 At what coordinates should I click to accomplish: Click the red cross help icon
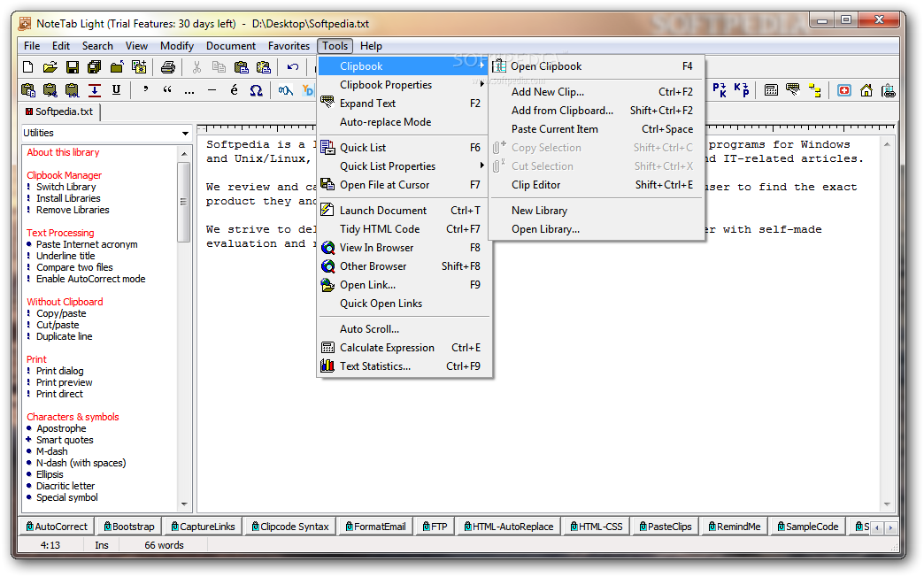(844, 90)
